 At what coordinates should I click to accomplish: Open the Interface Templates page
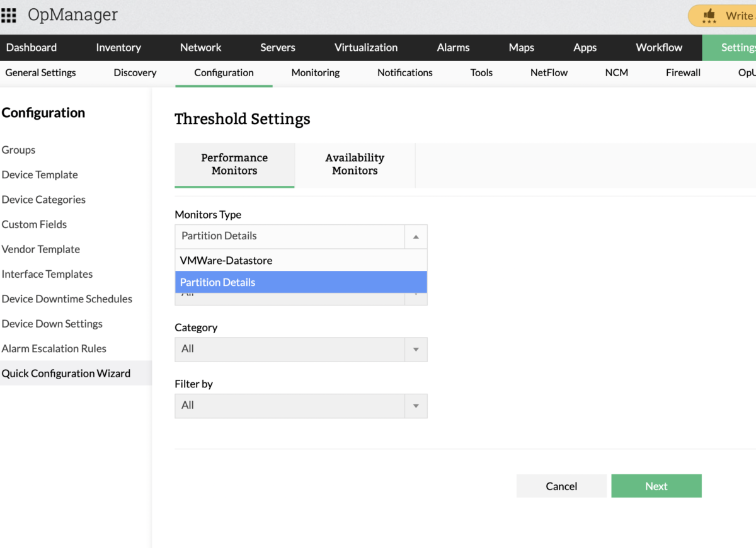tap(47, 274)
